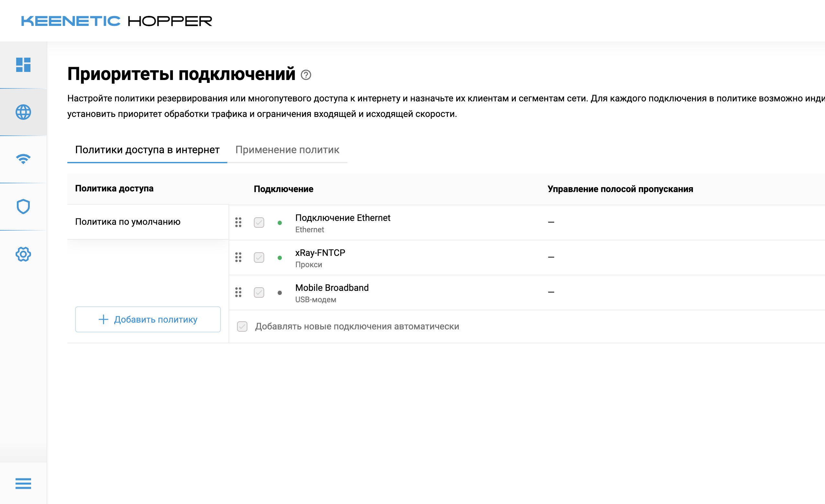Click drag handle for Mobile Broadband row
This screenshot has height=504, width=825.
(238, 292)
